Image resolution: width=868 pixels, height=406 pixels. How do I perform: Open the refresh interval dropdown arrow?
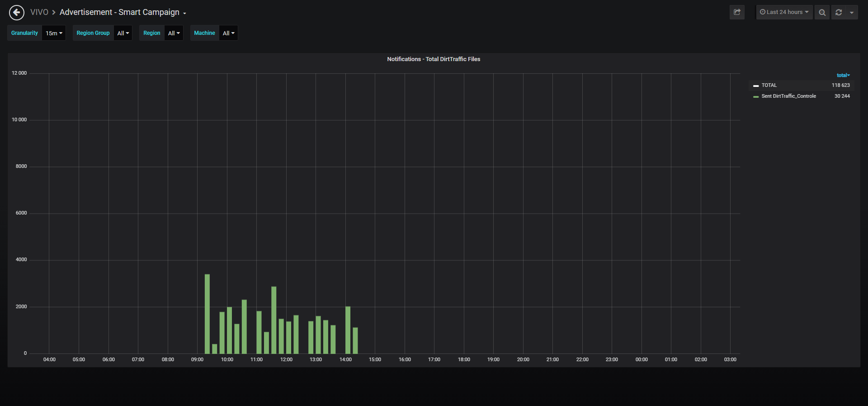(x=852, y=12)
